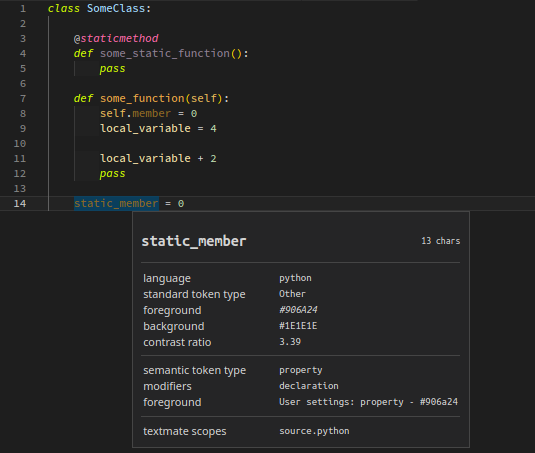Click 'local_variable' on line 11

coord(145,158)
